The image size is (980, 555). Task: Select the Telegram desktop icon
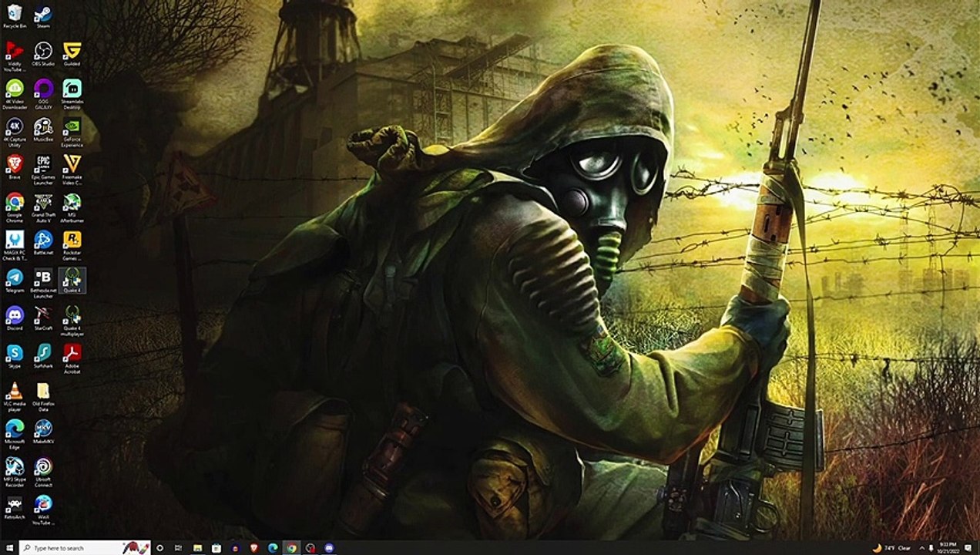14,281
